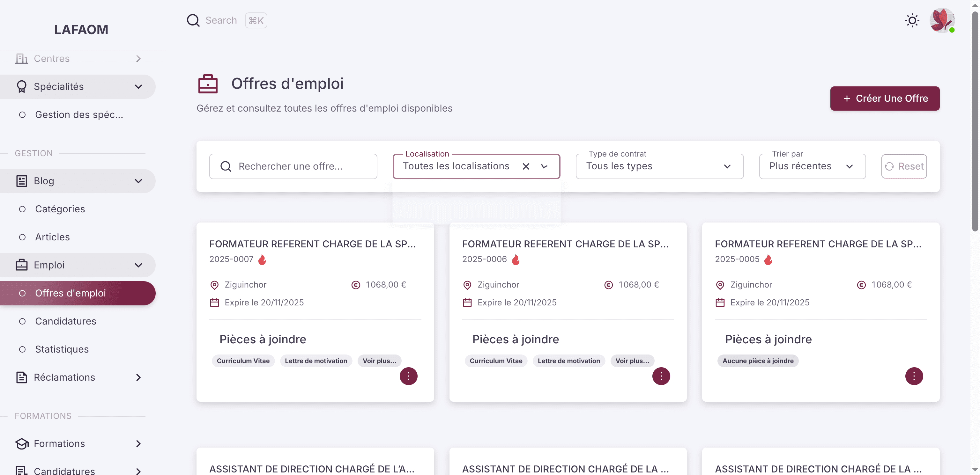Select Offres d'emploi in sidebar

[78, 293]
